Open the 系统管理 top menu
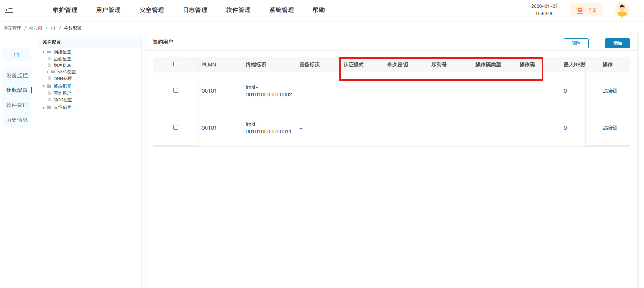Viewport: 644px width, 288px height. click(282, 10)
